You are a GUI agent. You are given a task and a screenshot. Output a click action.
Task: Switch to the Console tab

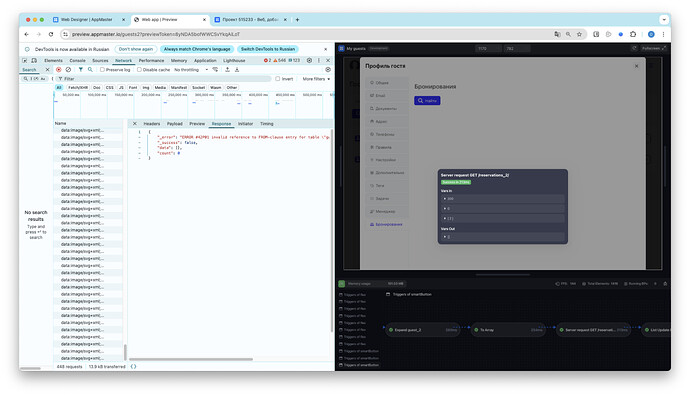pyautogui.click(x=77, y=60)
